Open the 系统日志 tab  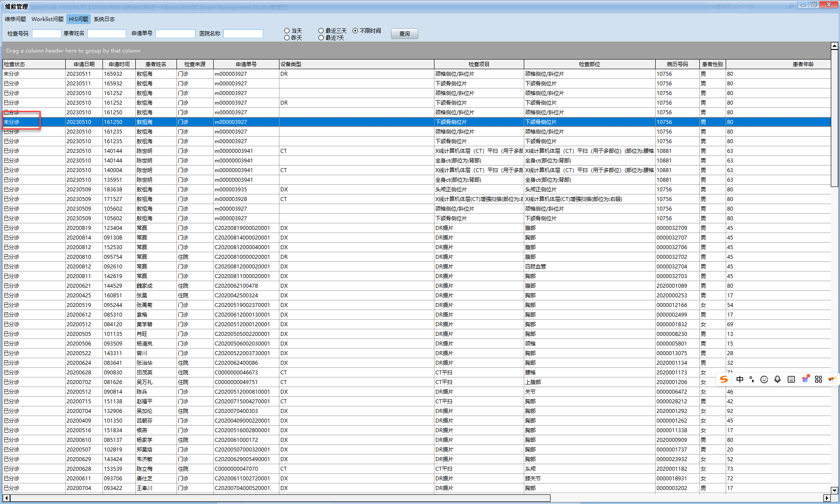104,19
